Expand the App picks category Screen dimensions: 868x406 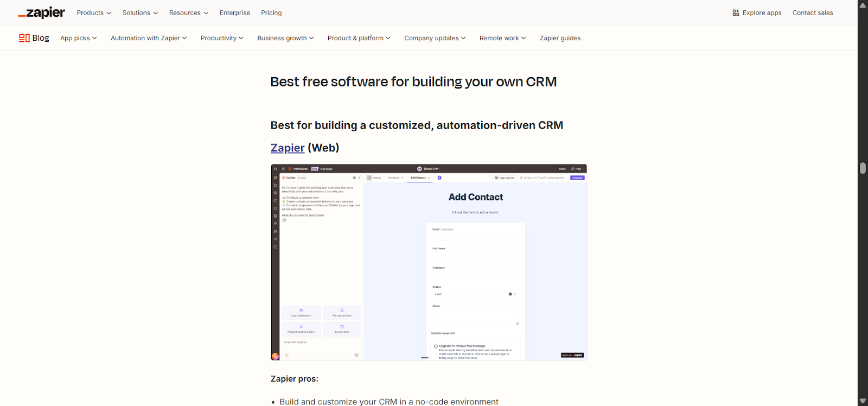79,38
